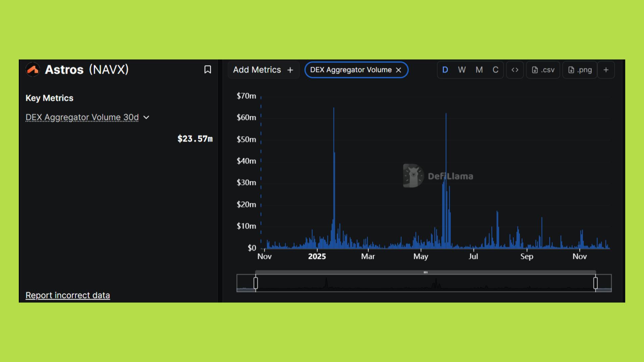Open the Add Metrics menu

point(263,70)
